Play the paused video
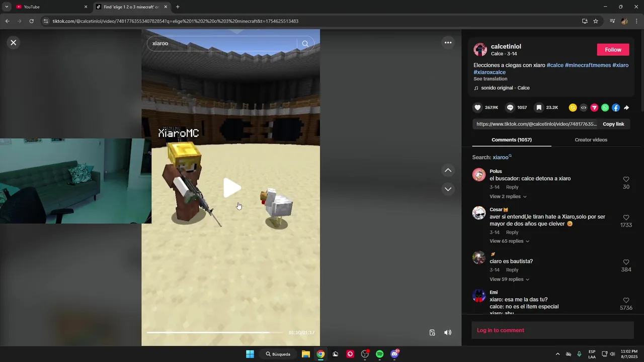The width and height of the screenshot is (644, 362). pos(231,188)
